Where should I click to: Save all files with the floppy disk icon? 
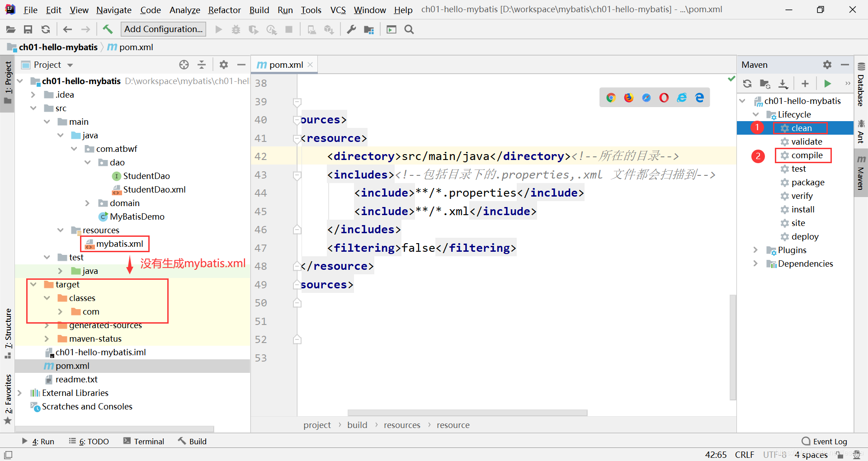(x=28, y=29)
